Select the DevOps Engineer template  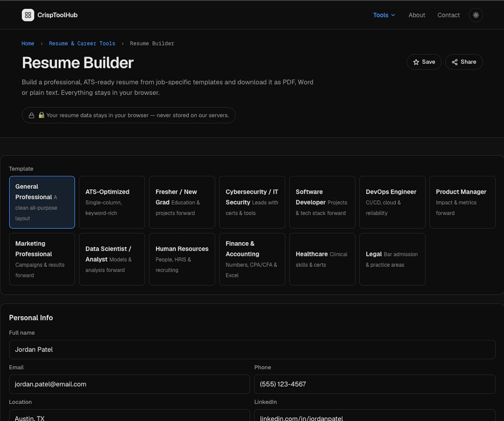392,202
